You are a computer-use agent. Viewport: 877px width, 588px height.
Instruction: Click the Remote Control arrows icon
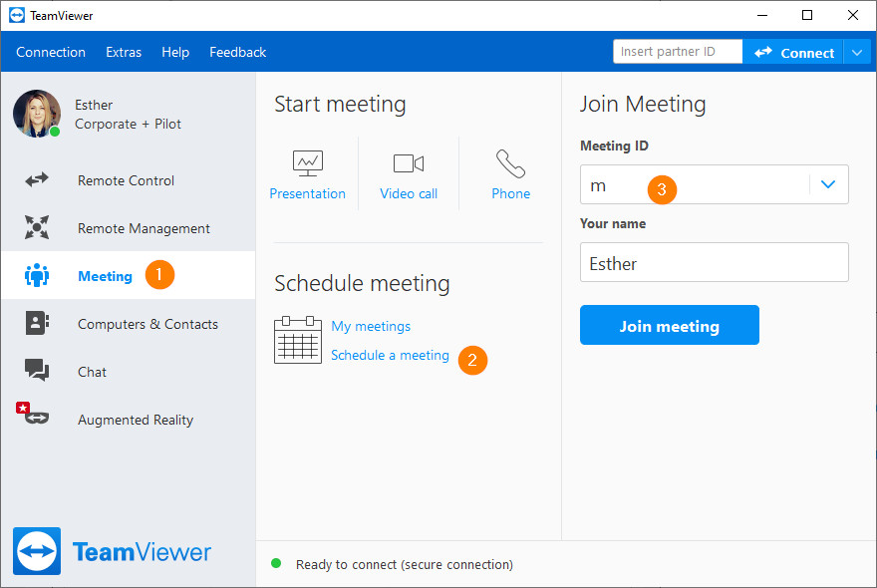coord(37,180)
